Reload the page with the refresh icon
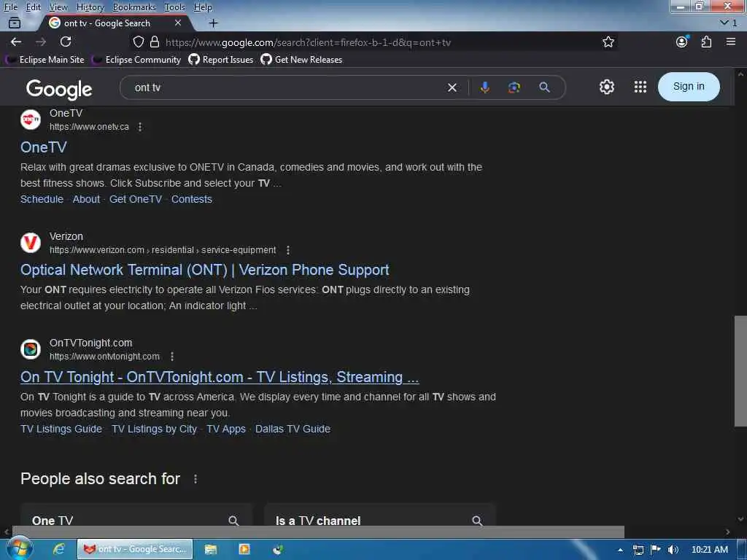 click(x=66, y=42)
